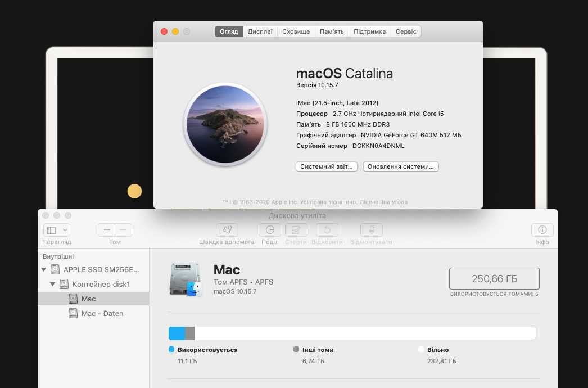This screenshot has width=588, height=388.
Task: Click the Mac volume disk icon
Action: pyautogui.click(x=186, y=279)
